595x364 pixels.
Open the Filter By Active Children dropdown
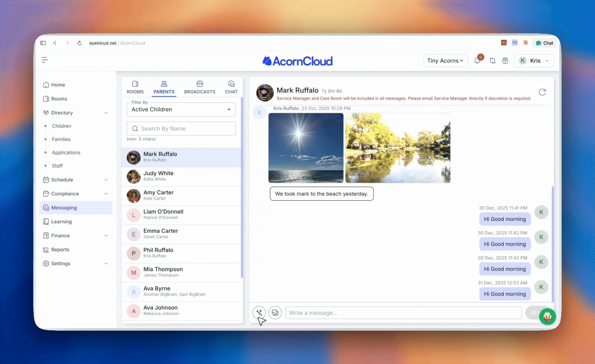(181, 110)
